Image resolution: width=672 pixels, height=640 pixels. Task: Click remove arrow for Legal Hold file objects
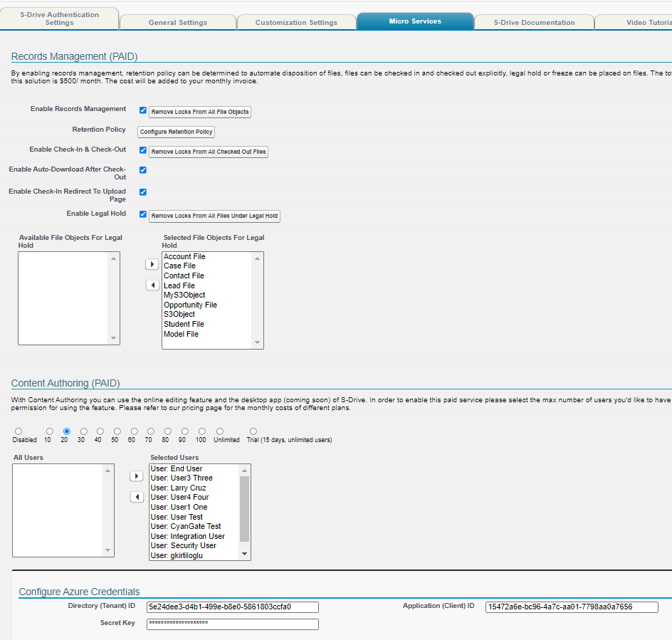[x=152, y=285]
